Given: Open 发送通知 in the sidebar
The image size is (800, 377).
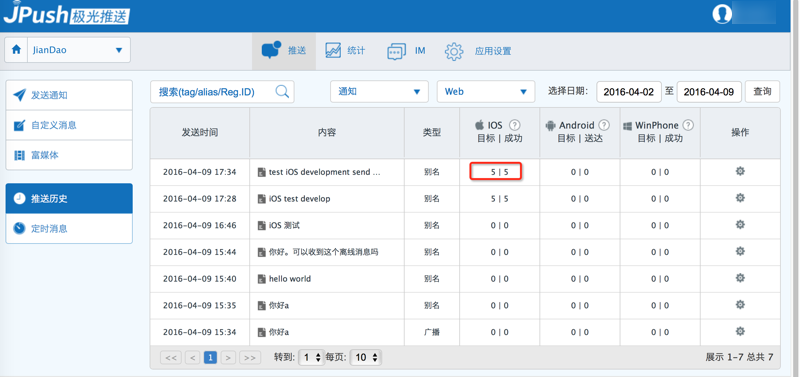Looking at the screenshot, I should (69, 95).
